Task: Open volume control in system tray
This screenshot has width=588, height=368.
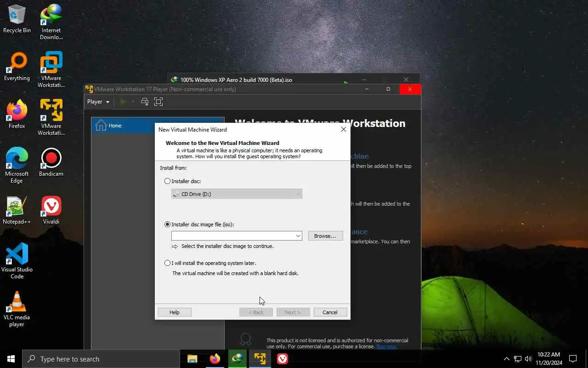Action: point(528,359)
